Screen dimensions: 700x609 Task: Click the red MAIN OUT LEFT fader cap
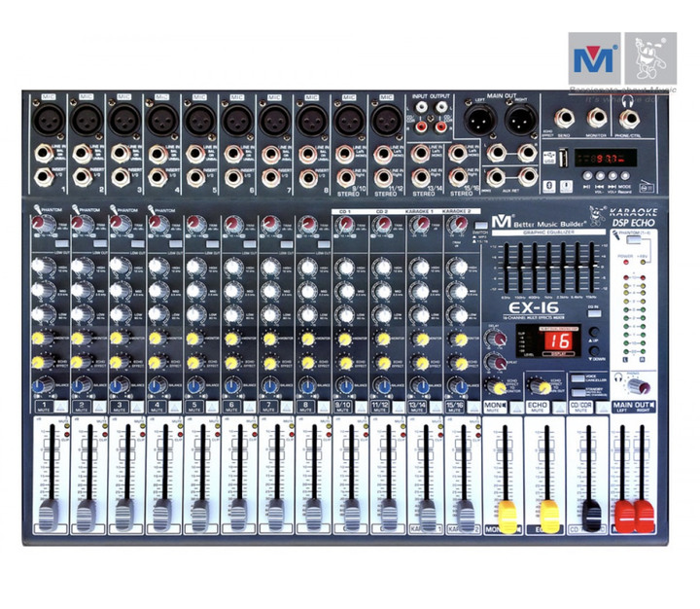624,517
